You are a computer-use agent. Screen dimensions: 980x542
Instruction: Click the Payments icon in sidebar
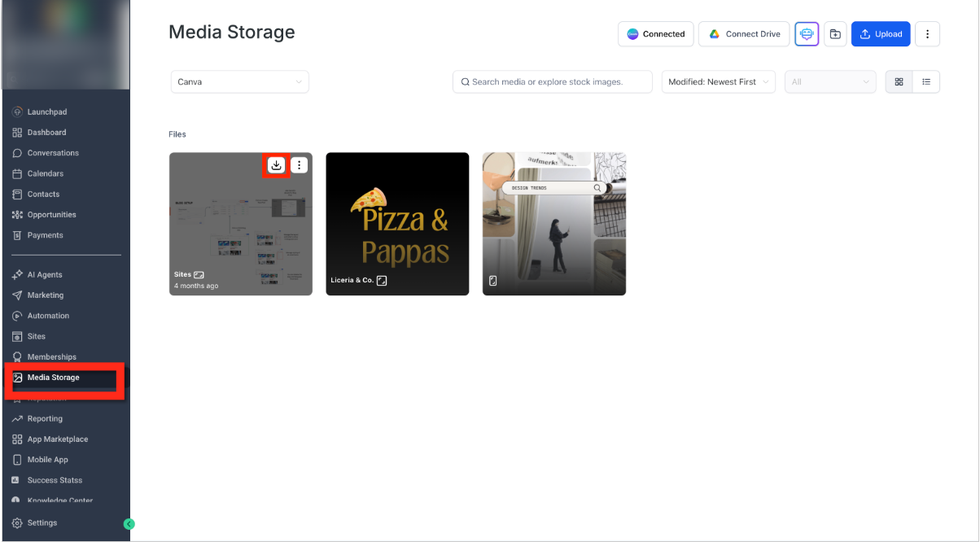pos(17,235)
